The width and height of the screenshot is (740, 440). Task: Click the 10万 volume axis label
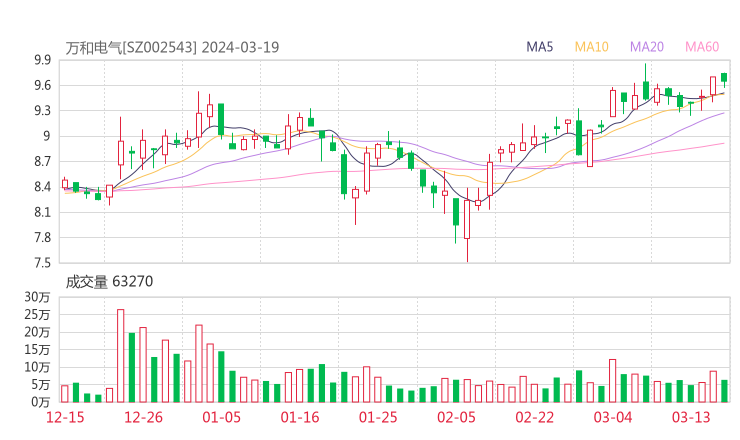coord(37,367)
